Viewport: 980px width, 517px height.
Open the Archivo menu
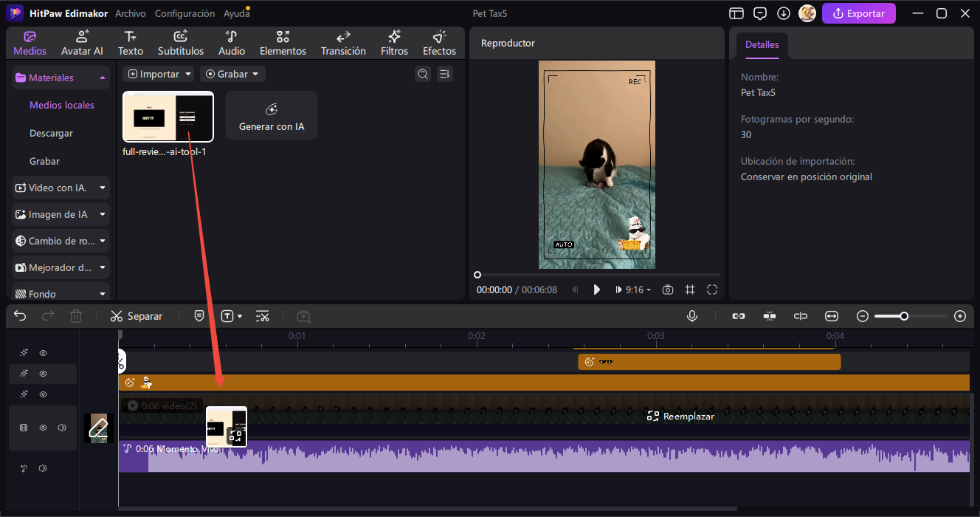click(131, 13)
